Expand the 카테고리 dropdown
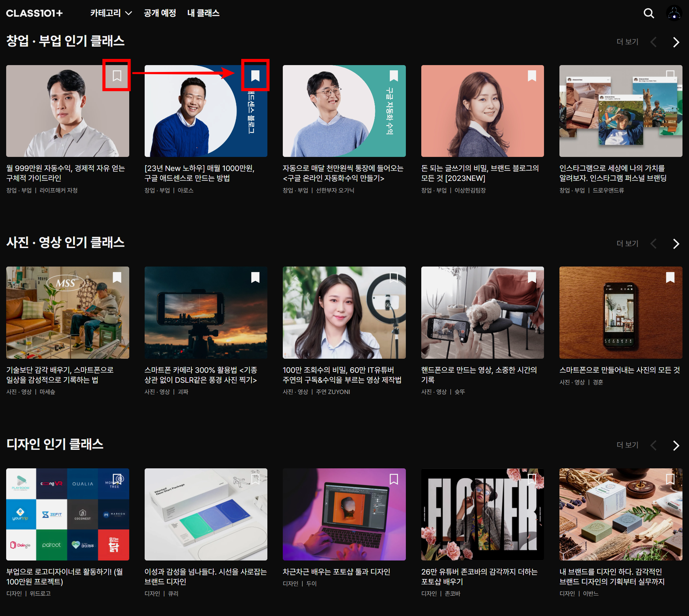Viewport: 689px width, 616px height. (111, 13)
